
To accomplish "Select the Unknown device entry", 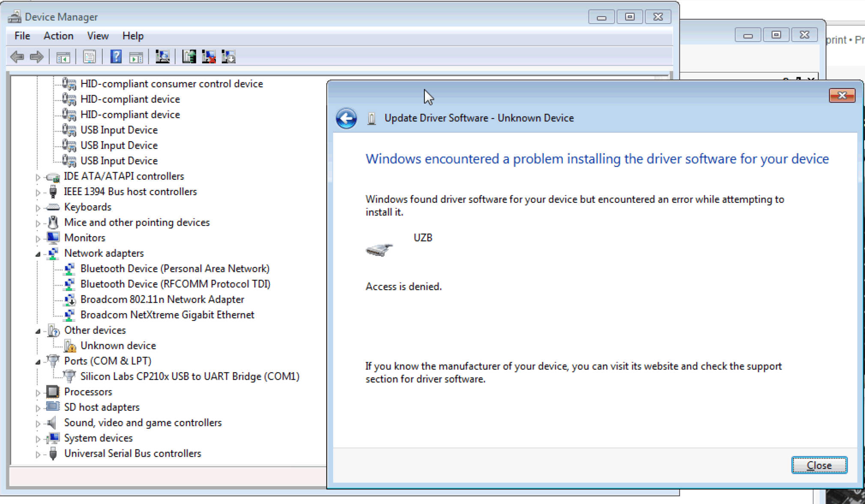I will 118,345.
